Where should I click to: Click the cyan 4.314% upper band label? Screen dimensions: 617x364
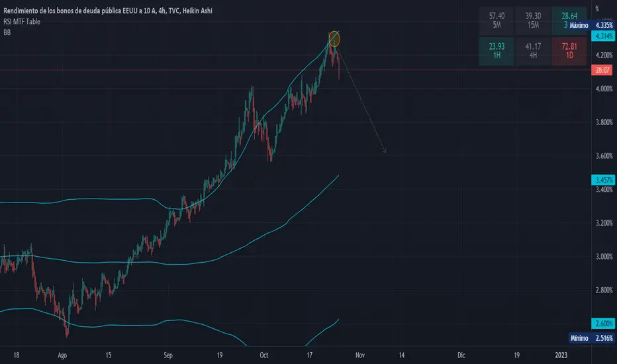coord(602,36)
